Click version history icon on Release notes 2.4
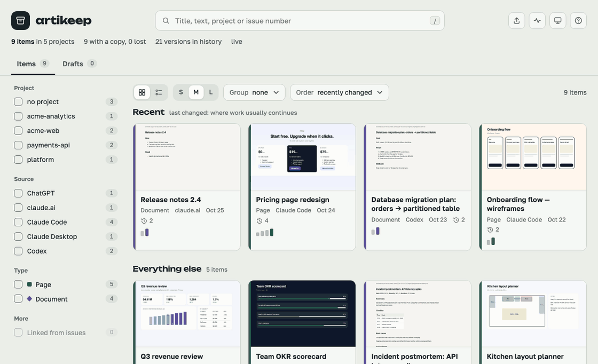The width and height of the screenshot is (598, 364). tap(144, 220)
